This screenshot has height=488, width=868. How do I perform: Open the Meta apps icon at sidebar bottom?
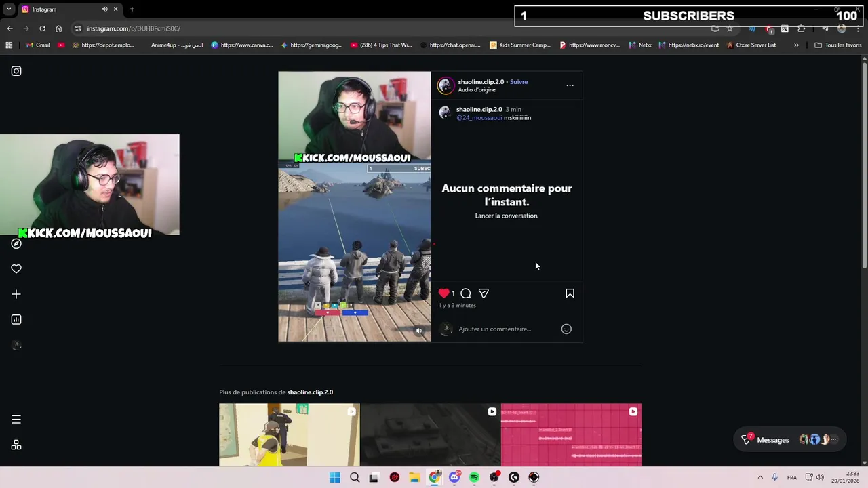(16, 445)
